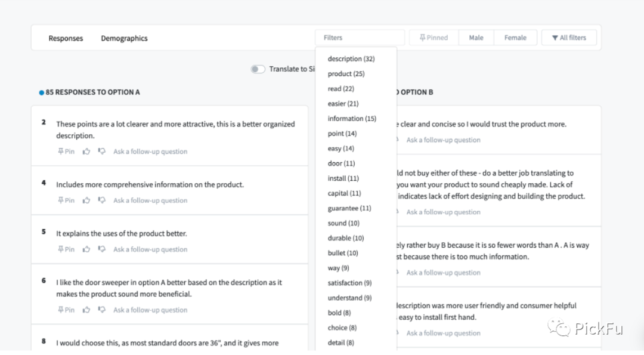Switch to the Demographics tab
Viewport: 644px width, 355px height.
coord(124,38)
